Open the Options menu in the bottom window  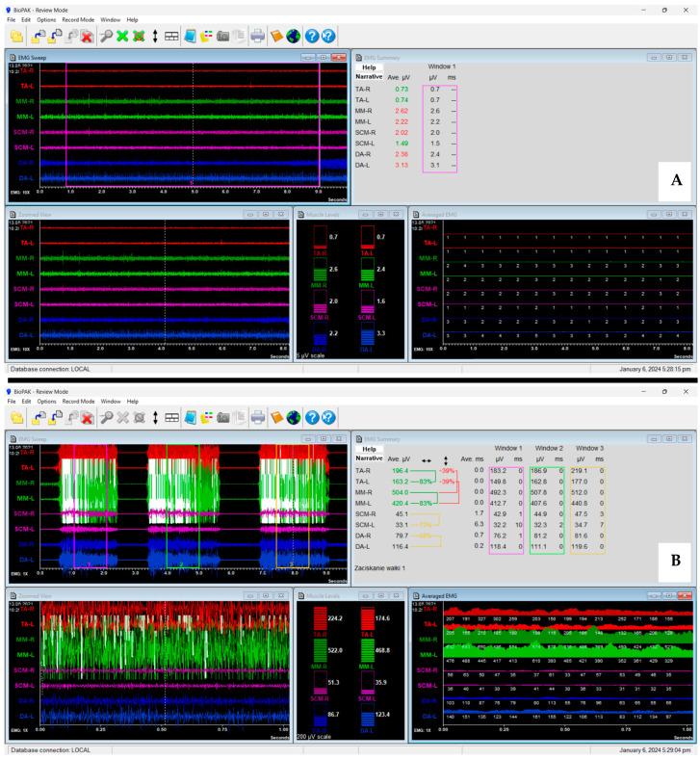[x=46, y=400]
